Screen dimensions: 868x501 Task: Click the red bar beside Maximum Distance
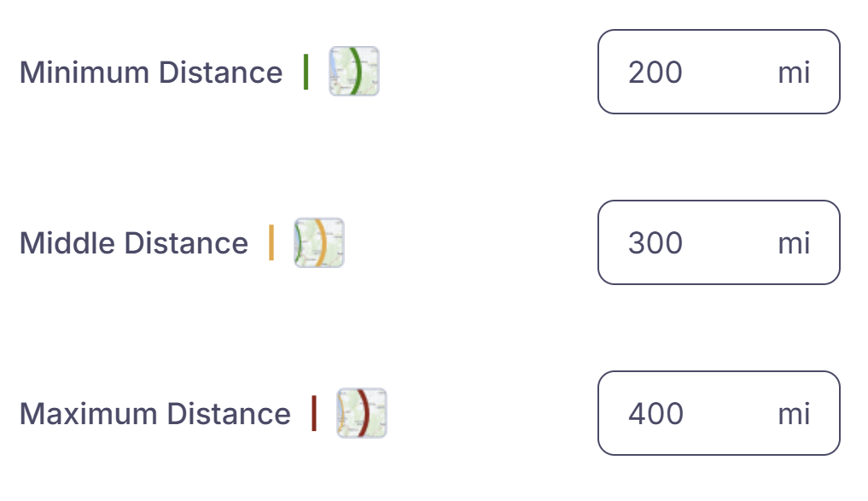coord(314,413)
